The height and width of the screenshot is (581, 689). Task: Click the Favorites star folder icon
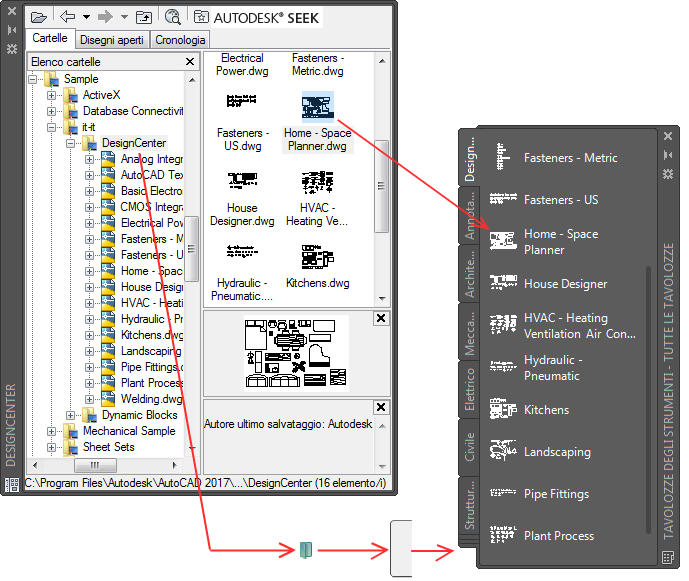(201, 17)
